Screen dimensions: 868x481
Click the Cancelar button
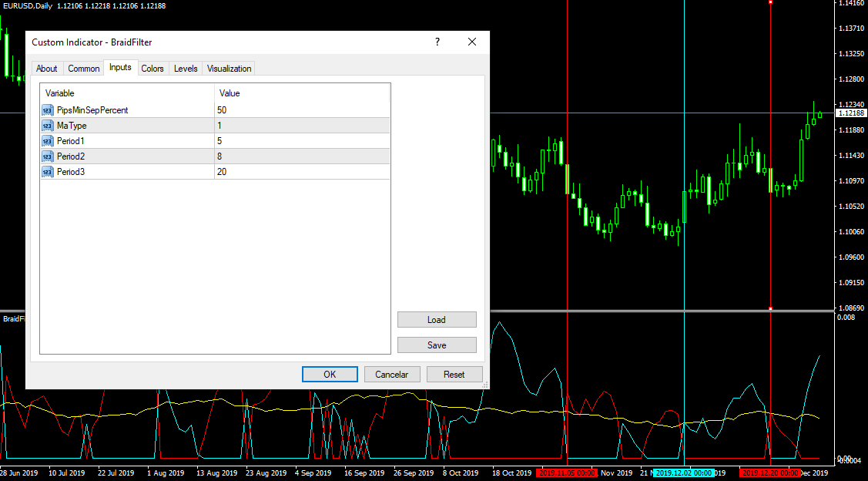tap(391, 375)
